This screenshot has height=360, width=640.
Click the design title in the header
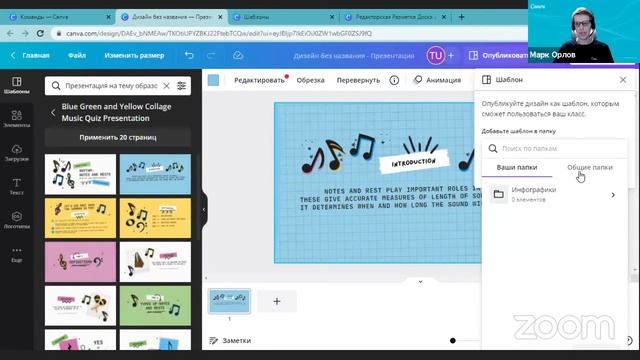point(353,56)
